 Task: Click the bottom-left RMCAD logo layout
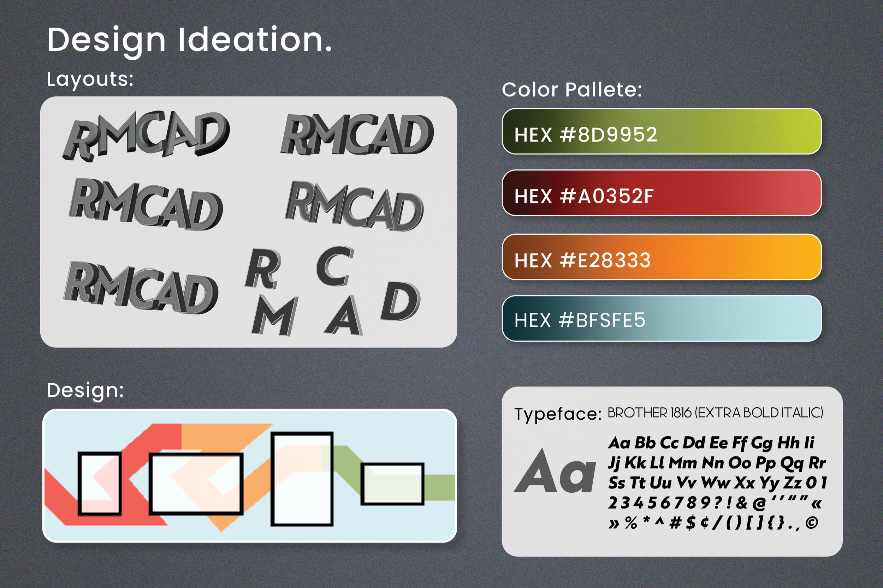[141, 287]
